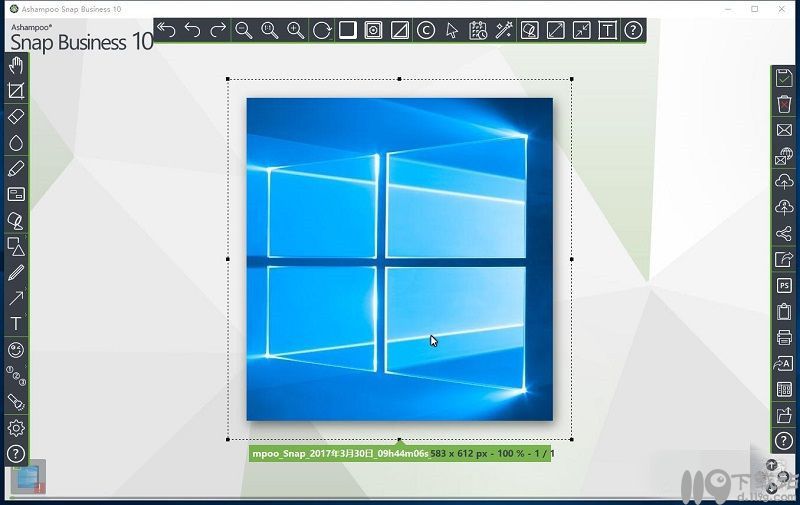
Task: Click the Snap Business 10 logo text
Action: (81, 42)
